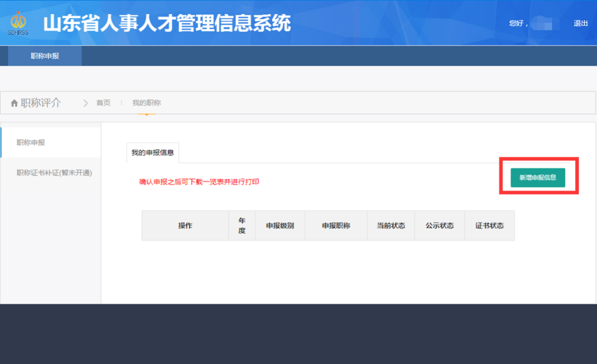This screenshot has height=364, width=597.
Task: Click the 公示状态 column header
Action: click(x=439, y=225)
